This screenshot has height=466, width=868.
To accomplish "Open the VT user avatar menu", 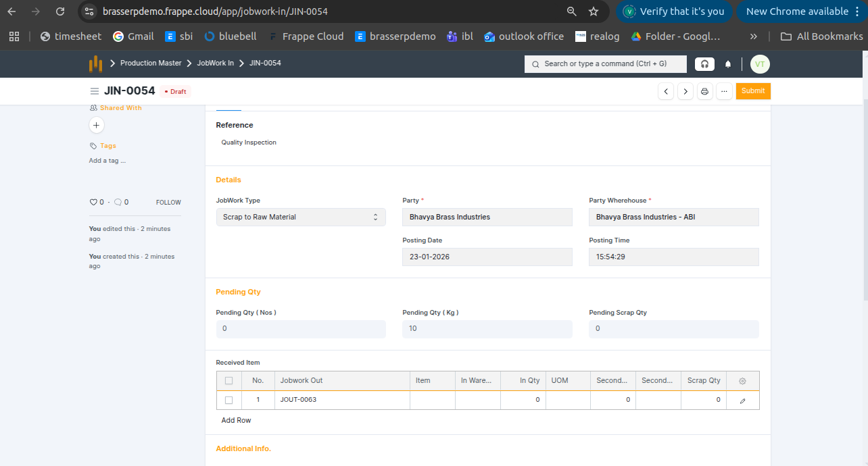I will point(760,64).
